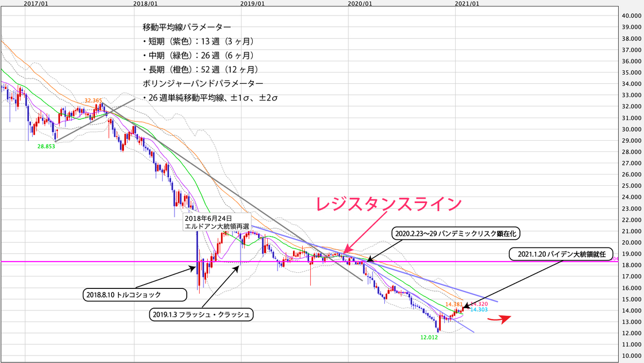Click the 2021/01 date axis label
The image size is (644, 363).
tap(467, 3)
